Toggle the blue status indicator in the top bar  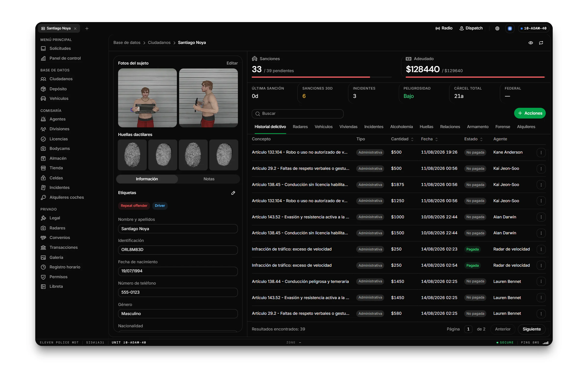pyautogui.click(x=510, y=28)
